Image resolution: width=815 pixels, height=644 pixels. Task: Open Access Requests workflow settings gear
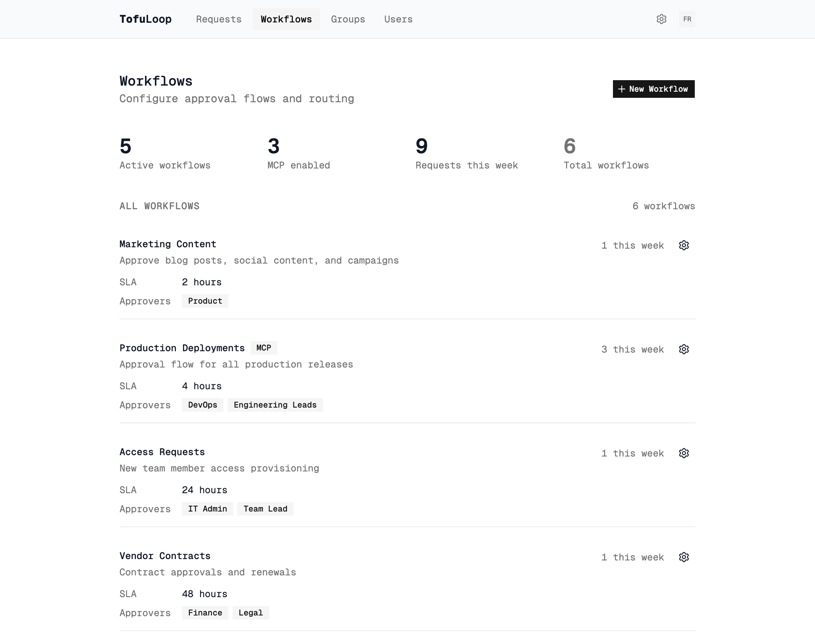tap(684, 453)
